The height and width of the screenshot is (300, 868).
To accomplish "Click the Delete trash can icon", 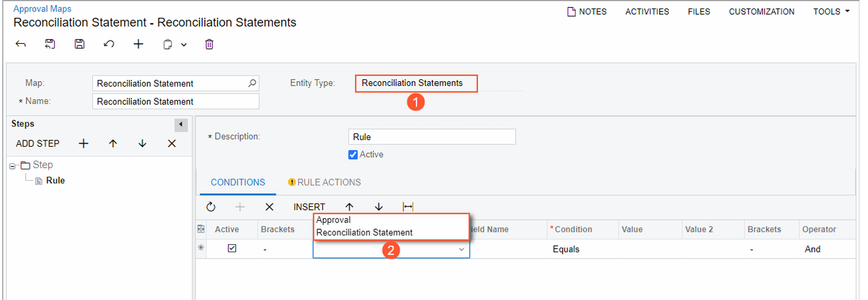I will click(x=209, y=44).
